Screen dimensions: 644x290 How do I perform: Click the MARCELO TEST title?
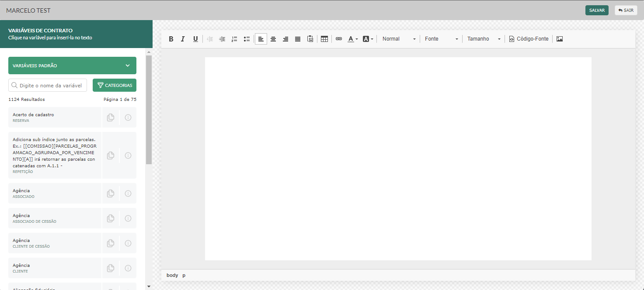[28, 10]
